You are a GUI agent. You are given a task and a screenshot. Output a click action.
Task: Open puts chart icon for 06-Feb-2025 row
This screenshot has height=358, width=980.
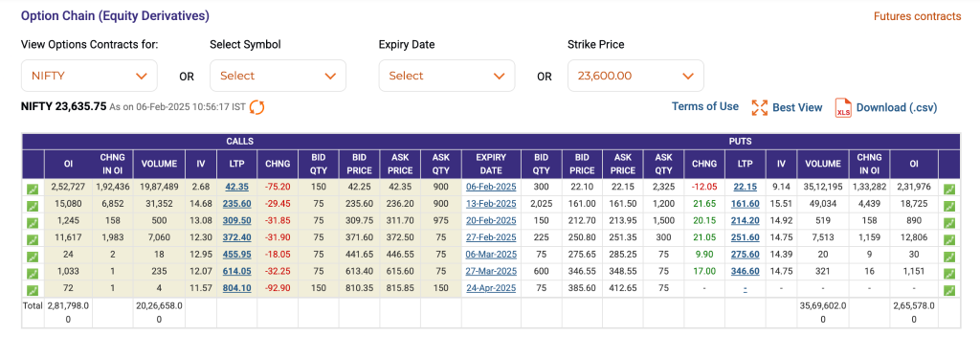pyautogui.click(x=949, y=189)
